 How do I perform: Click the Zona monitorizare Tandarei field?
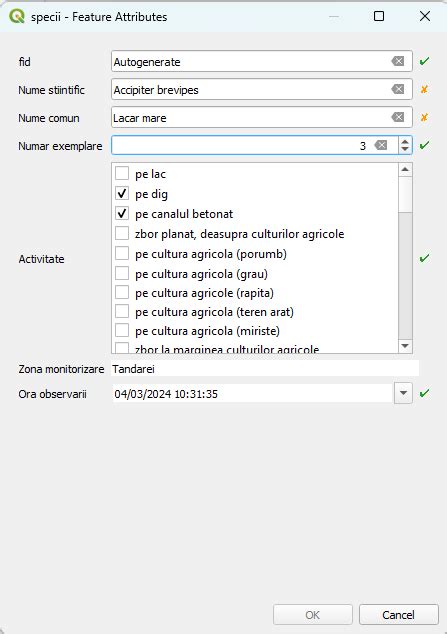pyautogui.click(x=265, y=369)
